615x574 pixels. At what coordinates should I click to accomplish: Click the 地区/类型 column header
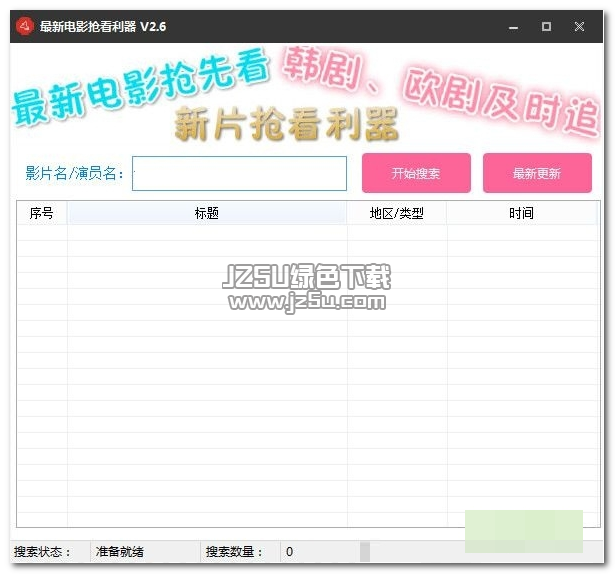[397, 213]
